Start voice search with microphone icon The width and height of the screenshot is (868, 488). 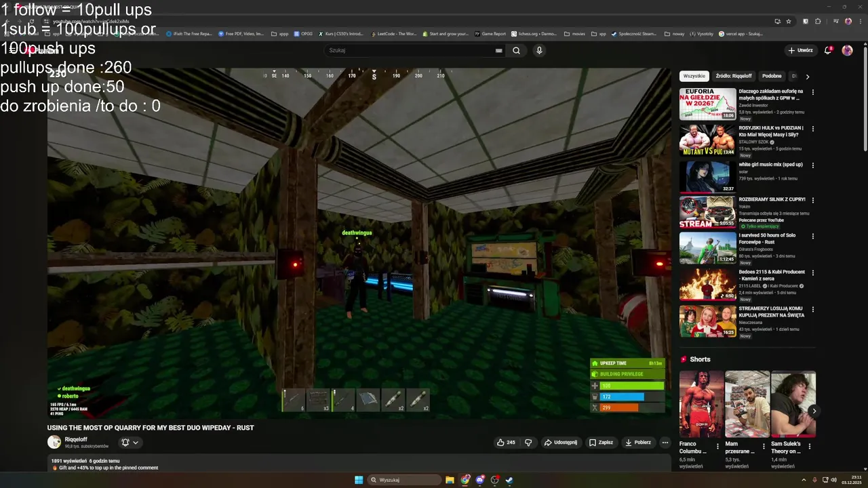coord(539,50)
